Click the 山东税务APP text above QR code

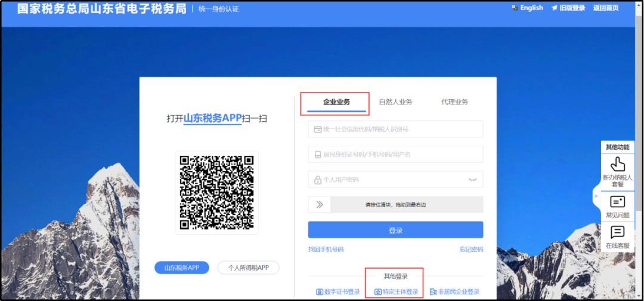tap(212, 118)
